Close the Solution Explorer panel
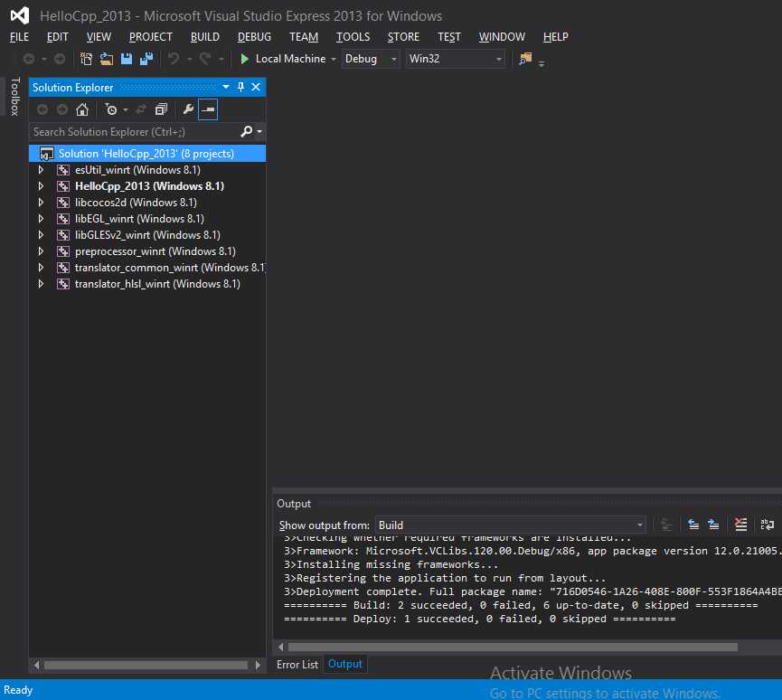Viewport: 782px width, 700px height. pyautogui.click(x=256, y=87)
